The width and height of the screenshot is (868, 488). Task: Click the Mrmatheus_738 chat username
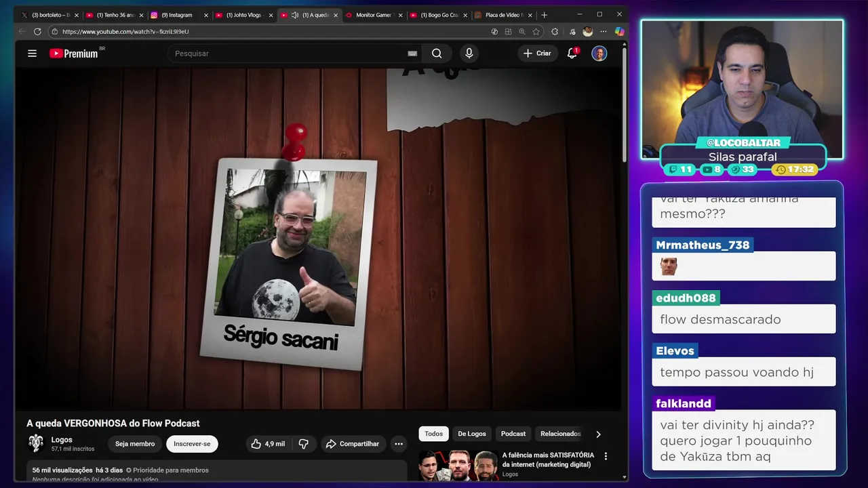click(703, 245)
